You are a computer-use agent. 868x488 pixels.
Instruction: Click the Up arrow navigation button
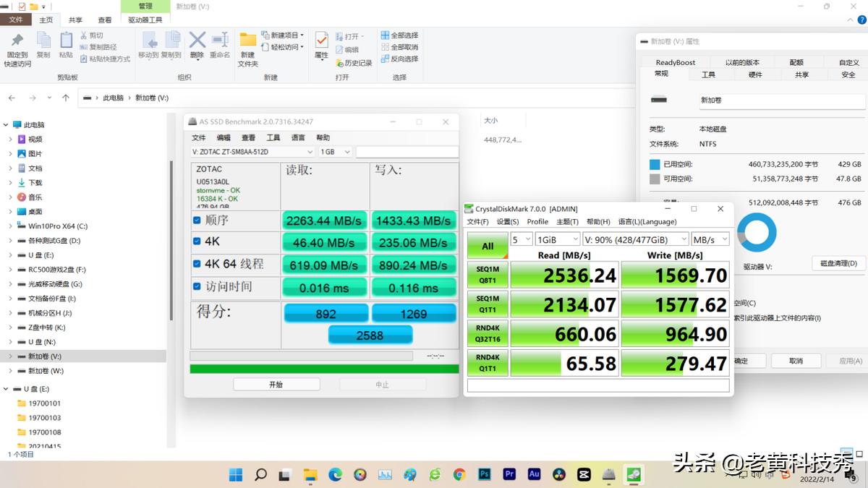tap(66, 98)
